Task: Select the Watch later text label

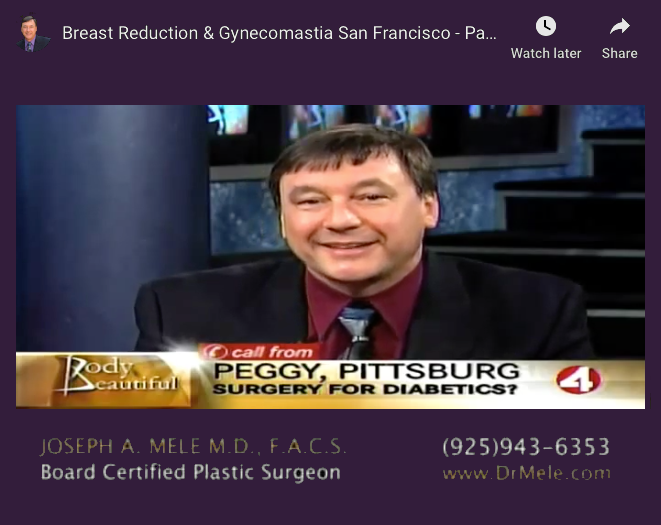Action: 546,54
